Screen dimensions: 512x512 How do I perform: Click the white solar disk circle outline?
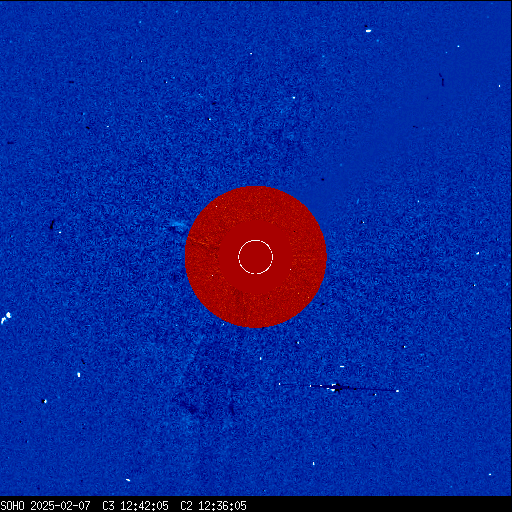click(x=256, y=257)
